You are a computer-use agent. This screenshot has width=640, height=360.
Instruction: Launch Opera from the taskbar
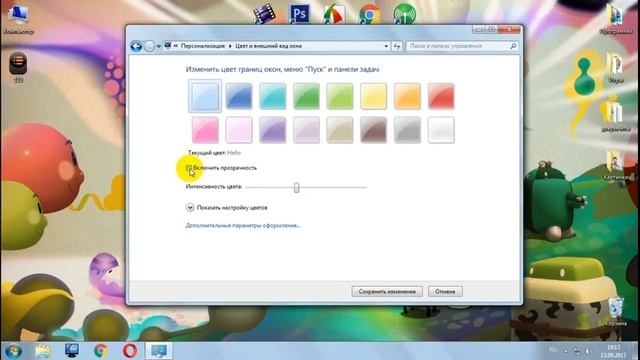(x=130, y=351)
